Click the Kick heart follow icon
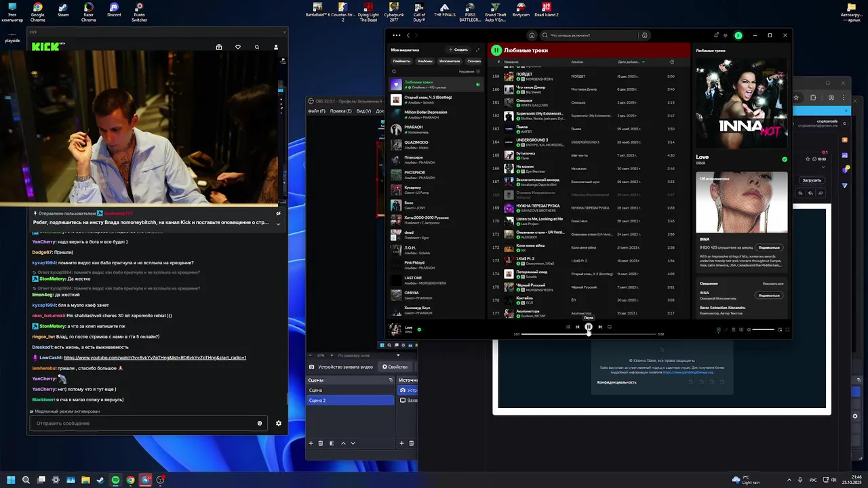868x488 pixels. click(x=238, y=47)
